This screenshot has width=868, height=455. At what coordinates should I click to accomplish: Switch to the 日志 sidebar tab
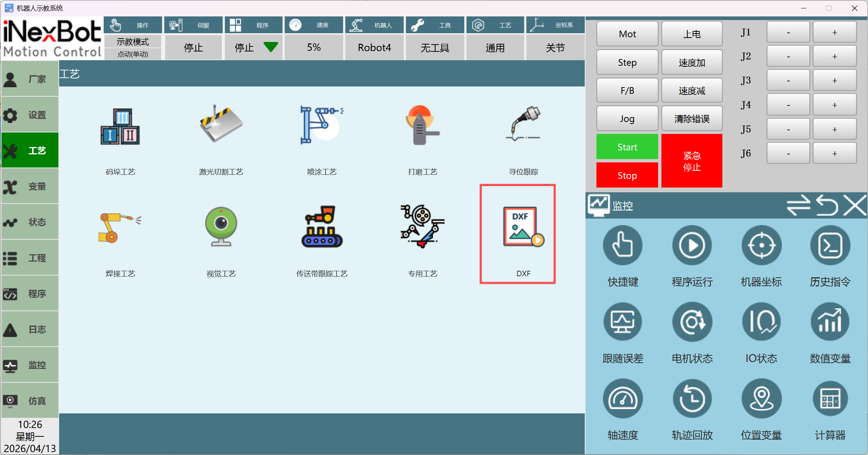pos(30,329)
